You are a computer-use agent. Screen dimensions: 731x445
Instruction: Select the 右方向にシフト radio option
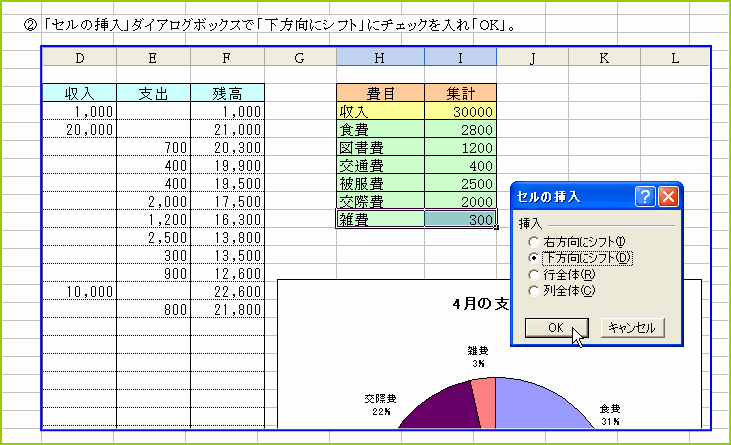click(x=577, y=242)
